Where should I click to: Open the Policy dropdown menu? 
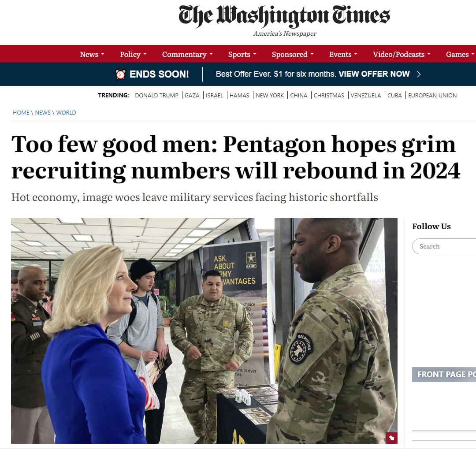pos(133,54)
